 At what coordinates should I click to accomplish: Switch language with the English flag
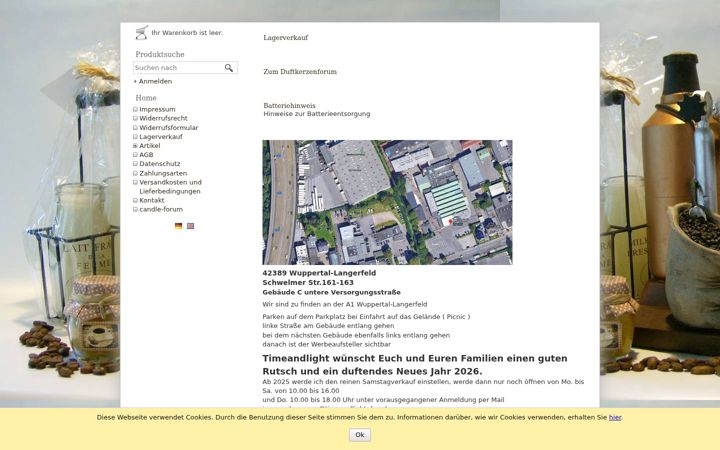(x=191, y=226)
